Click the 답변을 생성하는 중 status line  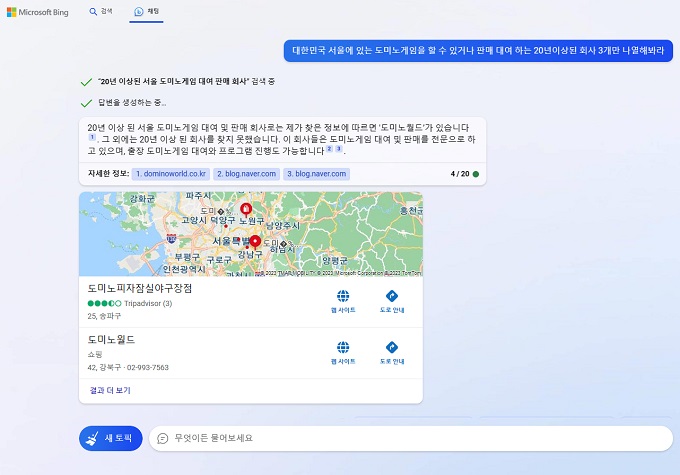(132, 103)
